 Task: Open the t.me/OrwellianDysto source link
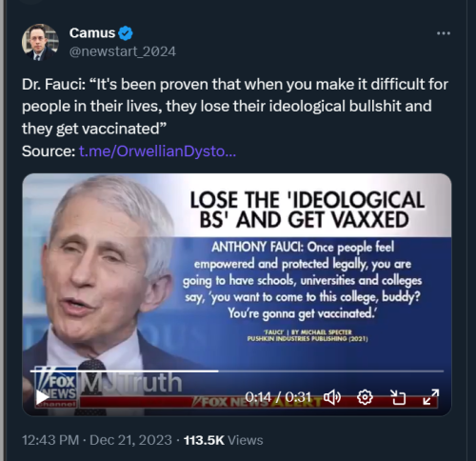click(157, 151)
